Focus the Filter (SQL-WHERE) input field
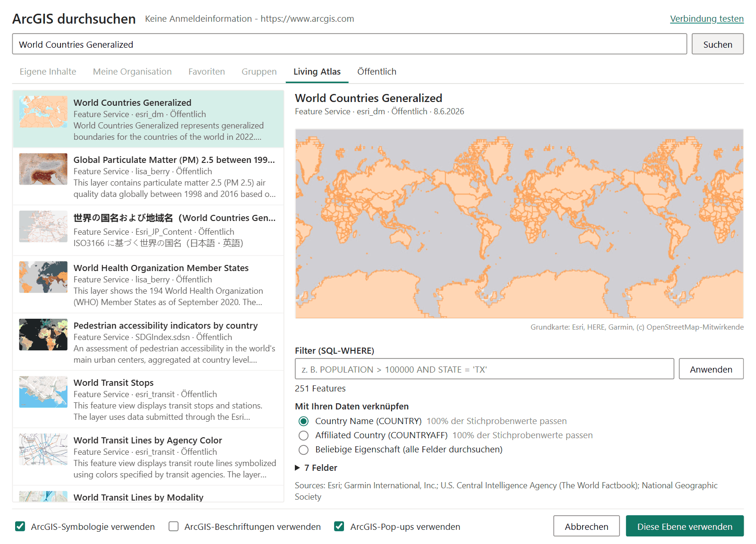Image resolution: width=756 pixels, height=544 pixels. click(x=484, y=369)
